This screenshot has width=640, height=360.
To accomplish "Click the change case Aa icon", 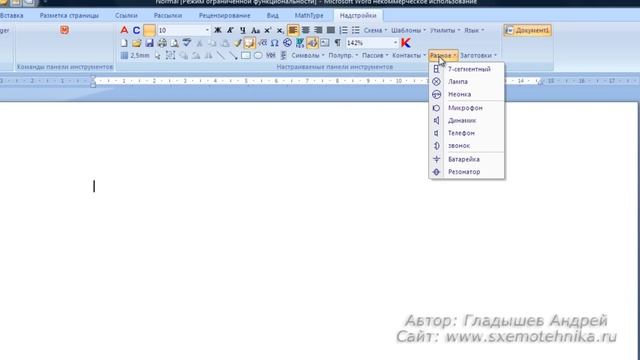I will pos(256,30).
